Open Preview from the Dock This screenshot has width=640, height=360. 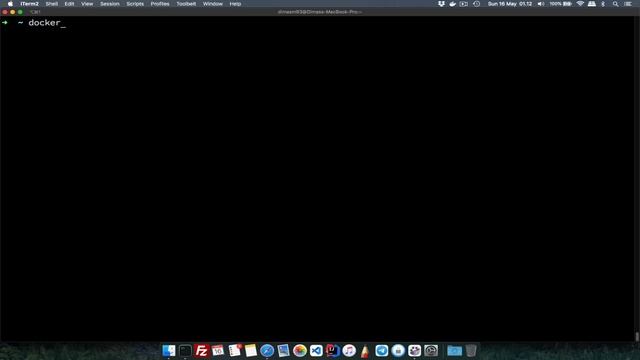[283, 350]
